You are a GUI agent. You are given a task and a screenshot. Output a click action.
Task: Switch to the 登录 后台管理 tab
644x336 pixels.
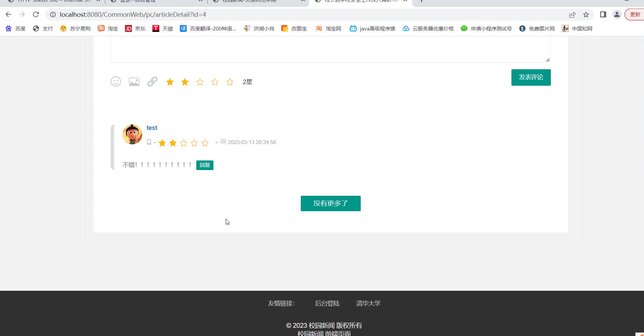click(x=156, y=1)
